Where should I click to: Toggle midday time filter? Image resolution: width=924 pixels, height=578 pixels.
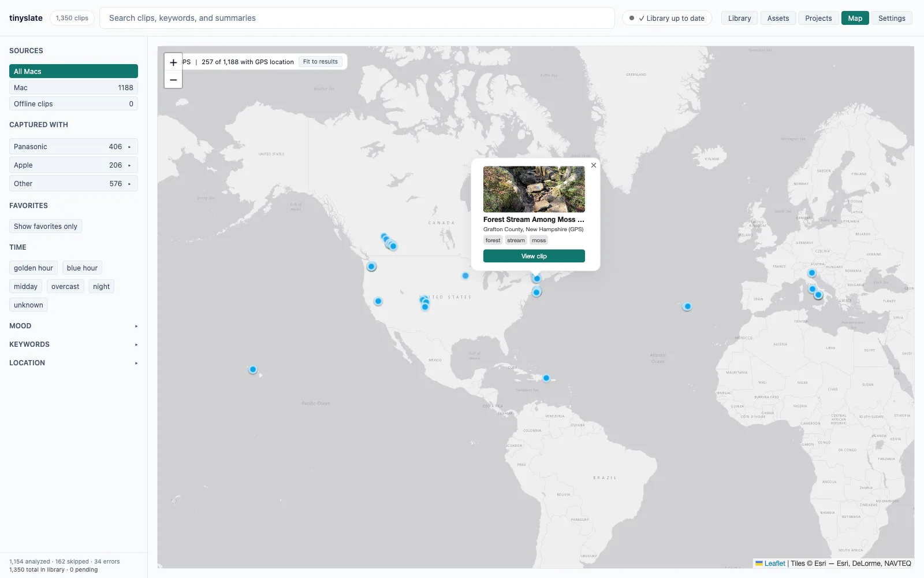coord(25,287)
